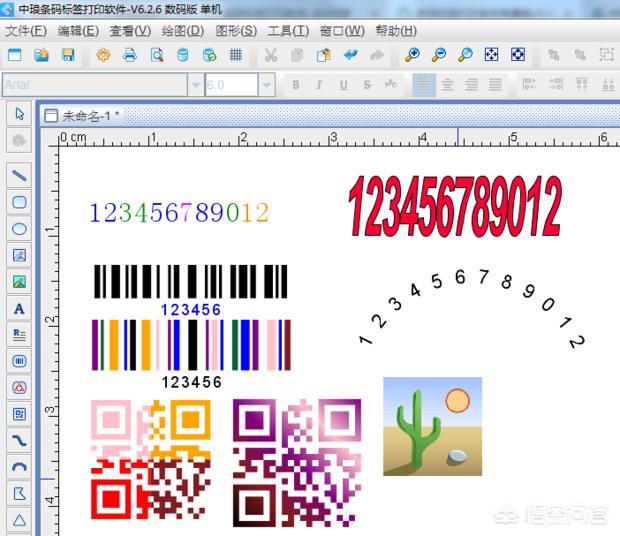Open the 查看(V) menu
Image resolution: width=620 pixels, height=536 pixels.
[x=130, y=31]
